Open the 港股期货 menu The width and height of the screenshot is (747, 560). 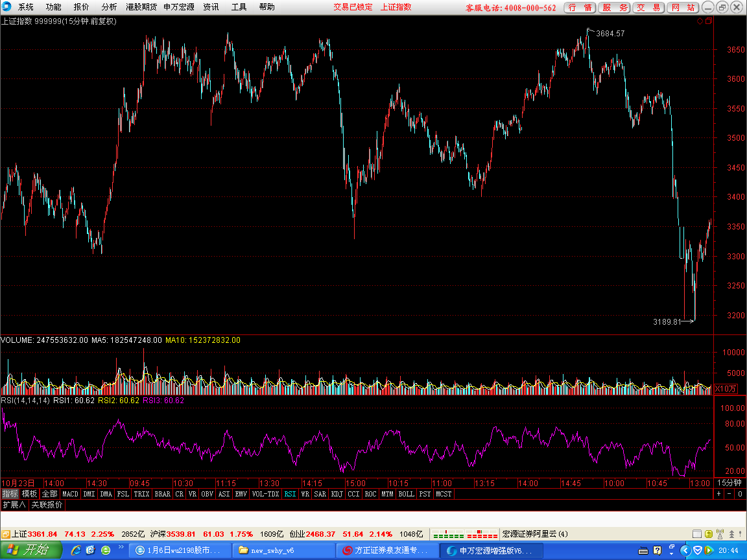pos(141,7)
